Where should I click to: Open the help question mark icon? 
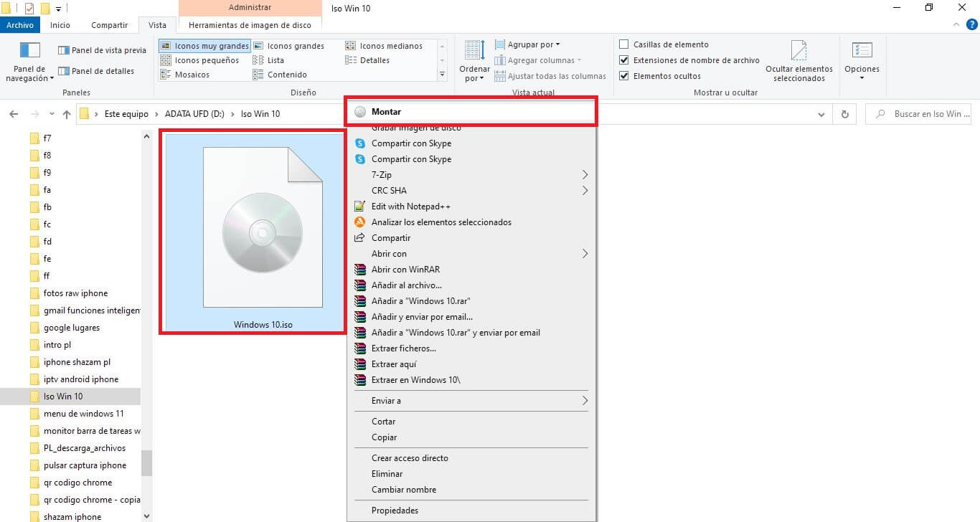click(971, 24)
